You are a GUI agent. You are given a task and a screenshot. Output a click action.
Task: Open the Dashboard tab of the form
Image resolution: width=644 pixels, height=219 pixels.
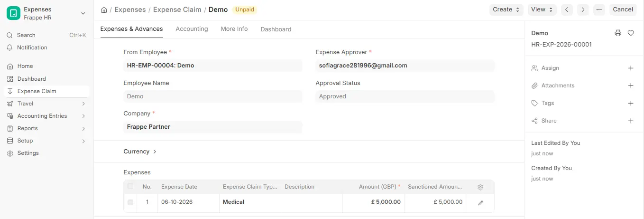pos(276,29)
